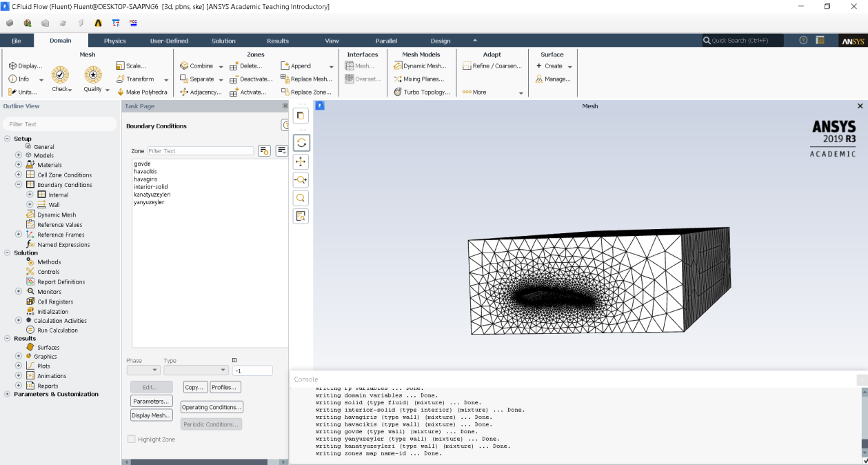Screen dimensions: 868x465
Task: Click the Copy... button
Action: [195, 387]
